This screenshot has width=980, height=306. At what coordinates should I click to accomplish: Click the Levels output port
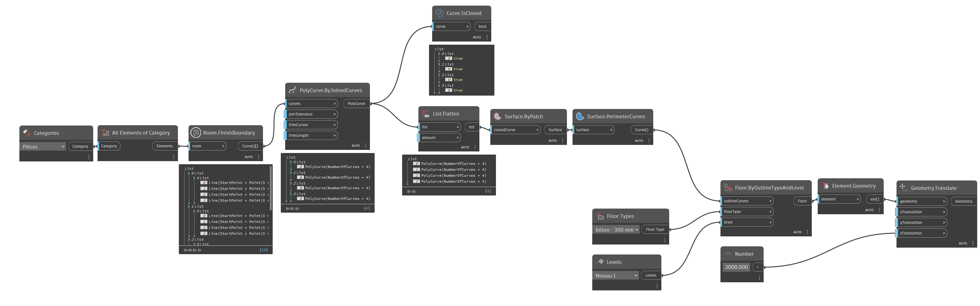pyautogui.click(x=651, y=275)
